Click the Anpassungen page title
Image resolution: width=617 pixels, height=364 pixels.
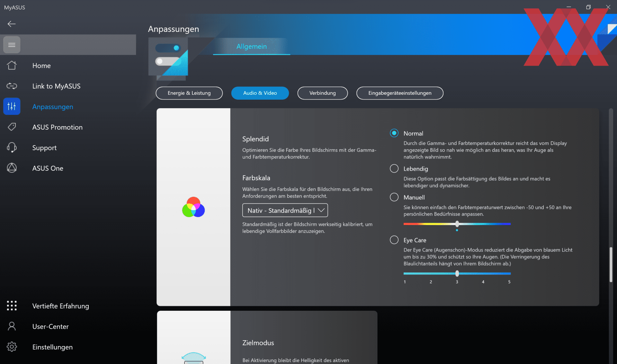click(174, 29)
